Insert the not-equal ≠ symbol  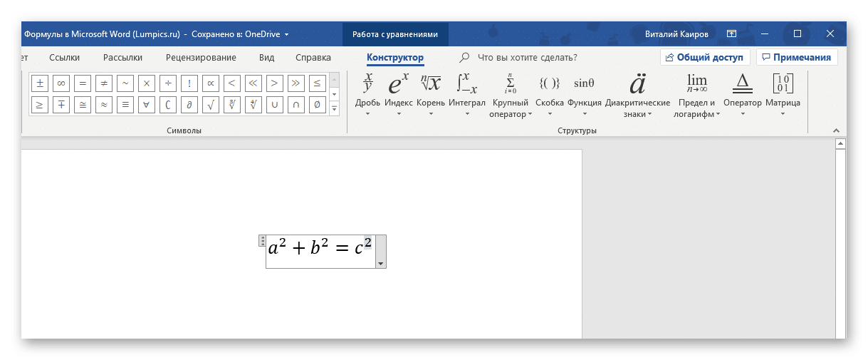(104, 83)
